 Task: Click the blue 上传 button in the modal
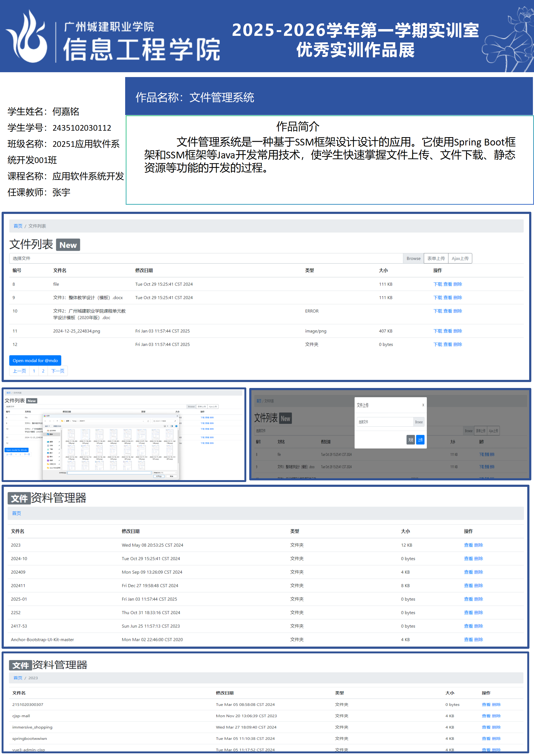[x=420, y=440]
